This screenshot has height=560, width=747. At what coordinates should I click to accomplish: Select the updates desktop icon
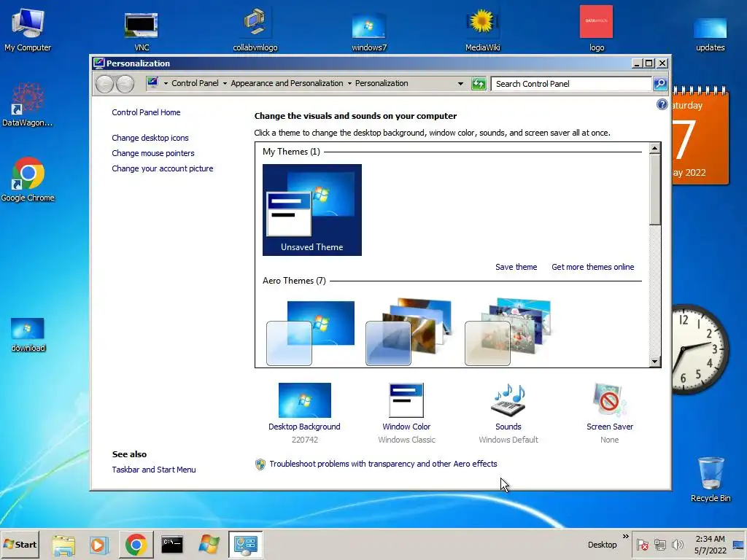point(710,34)
